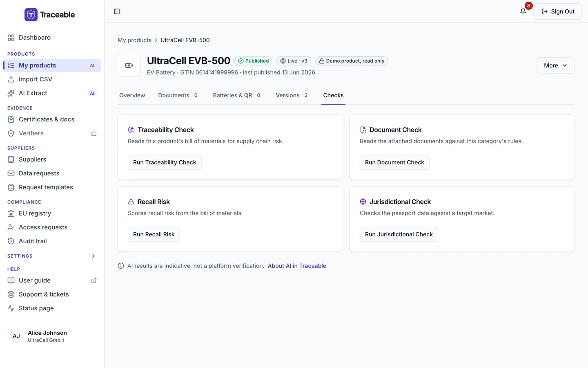Click the Published status badge
588x368 pixels.
[254, 61]
